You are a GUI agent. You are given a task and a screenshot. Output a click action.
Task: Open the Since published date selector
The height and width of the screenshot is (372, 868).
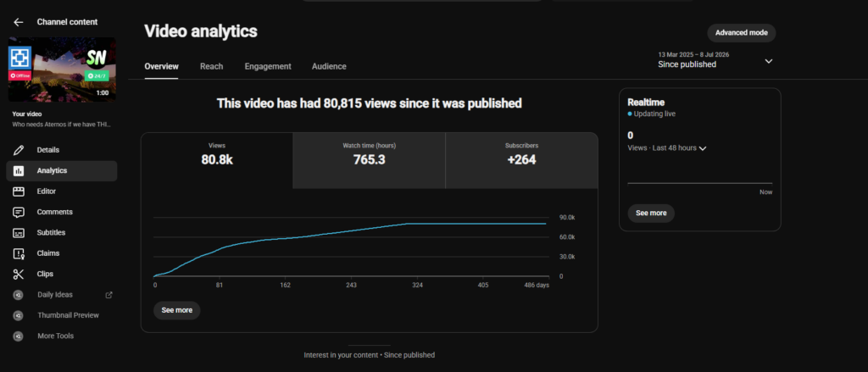tap(714, 60)
